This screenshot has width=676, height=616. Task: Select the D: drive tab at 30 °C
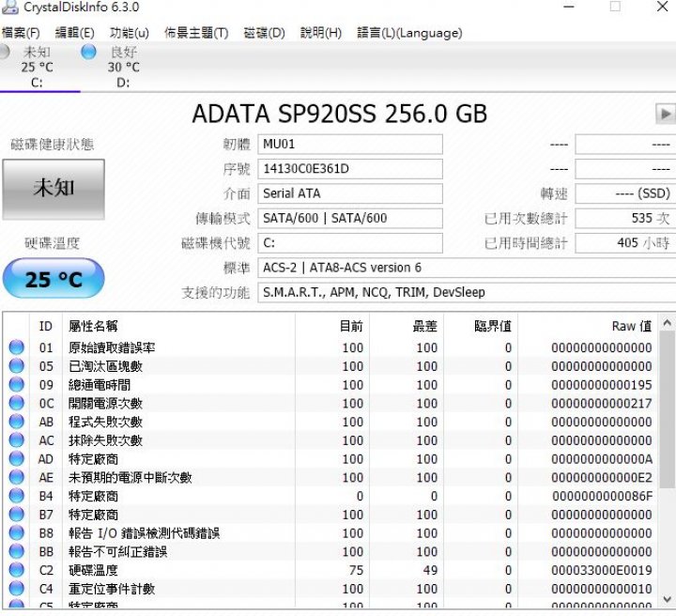pyautogui.click(x=123, y=67)
